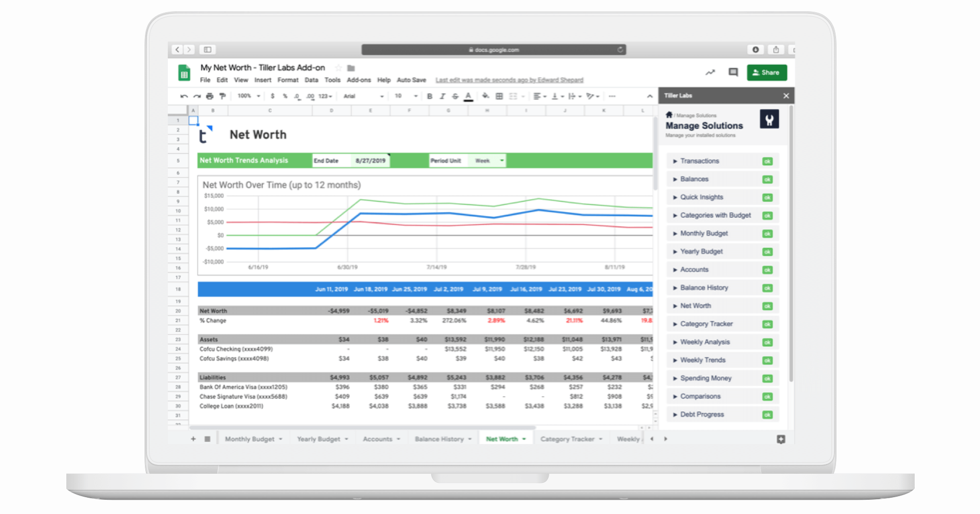The image size is (980, 514).
Task: Open last edit history link
Action: 509,80
